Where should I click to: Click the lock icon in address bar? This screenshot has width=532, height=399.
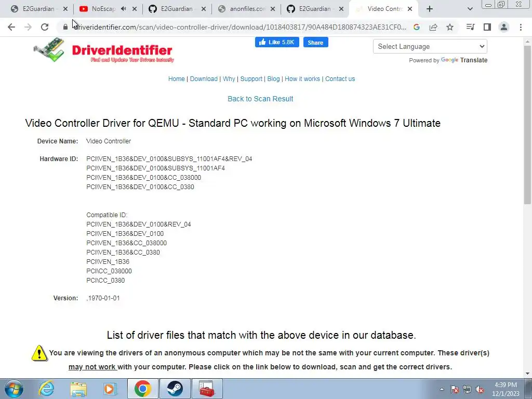click(65, 27)
